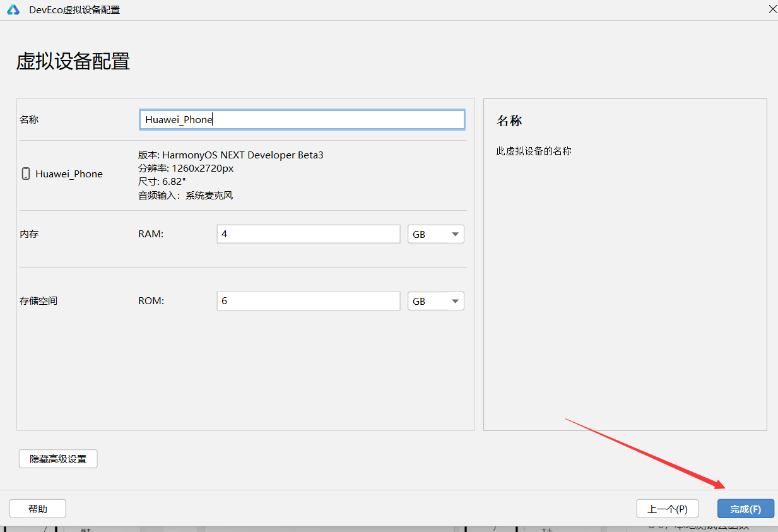778x532 pixels.
Task: Open the RAM unit GB dropdown
Action: [436, 234]
